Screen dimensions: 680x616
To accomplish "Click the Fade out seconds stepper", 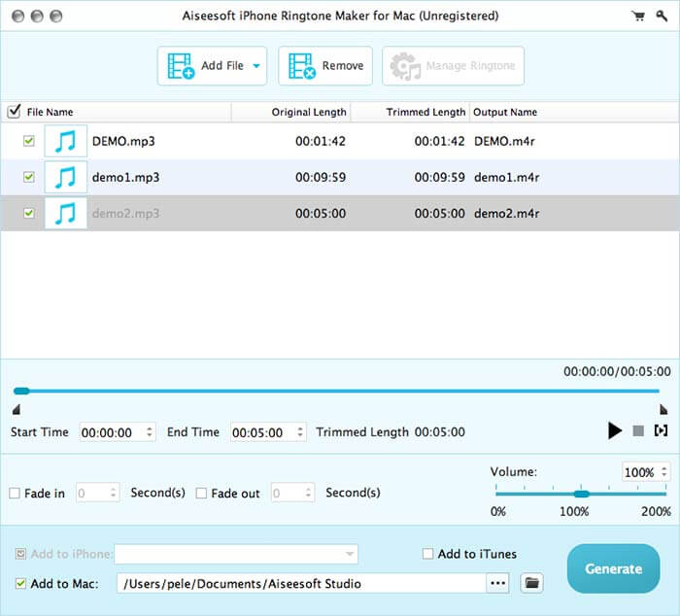I will click(308, 493).
